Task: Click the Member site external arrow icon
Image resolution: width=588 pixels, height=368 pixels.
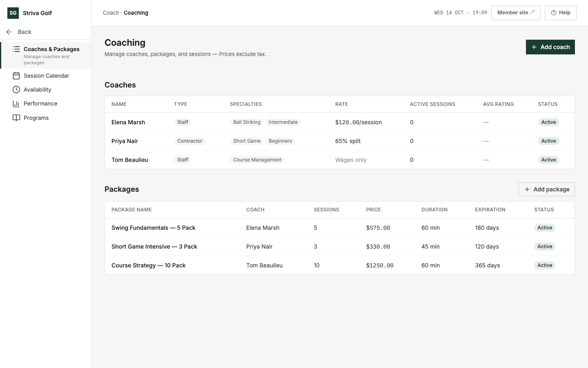Action: click(532, 13)
